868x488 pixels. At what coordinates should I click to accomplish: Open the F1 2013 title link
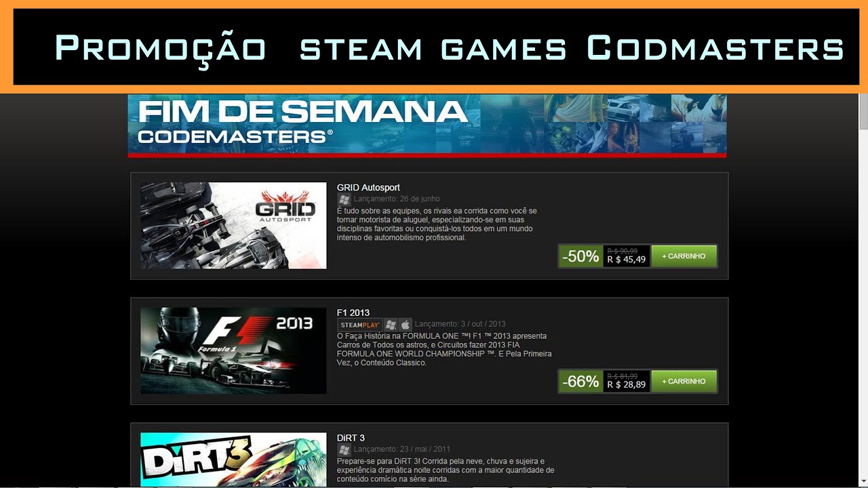(353, 312)
